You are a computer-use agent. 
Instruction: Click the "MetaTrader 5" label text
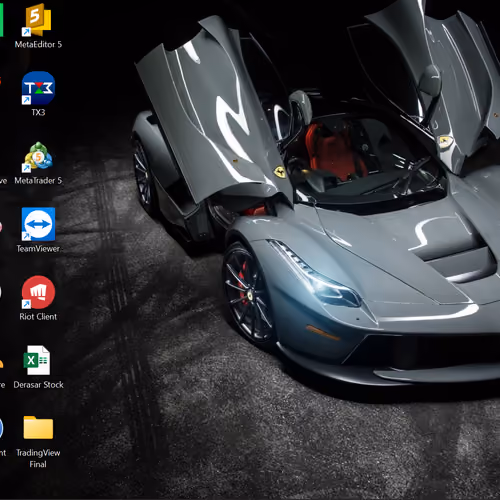point(38,181)
